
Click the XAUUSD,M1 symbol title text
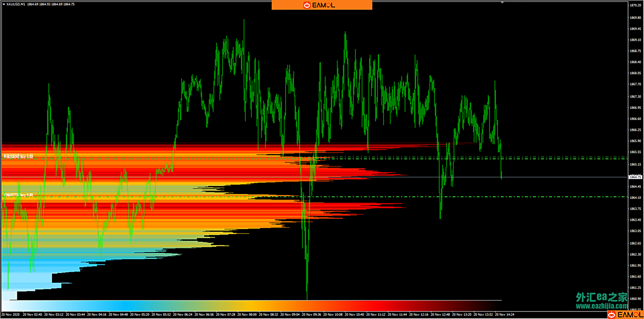[x=16, y=4]
